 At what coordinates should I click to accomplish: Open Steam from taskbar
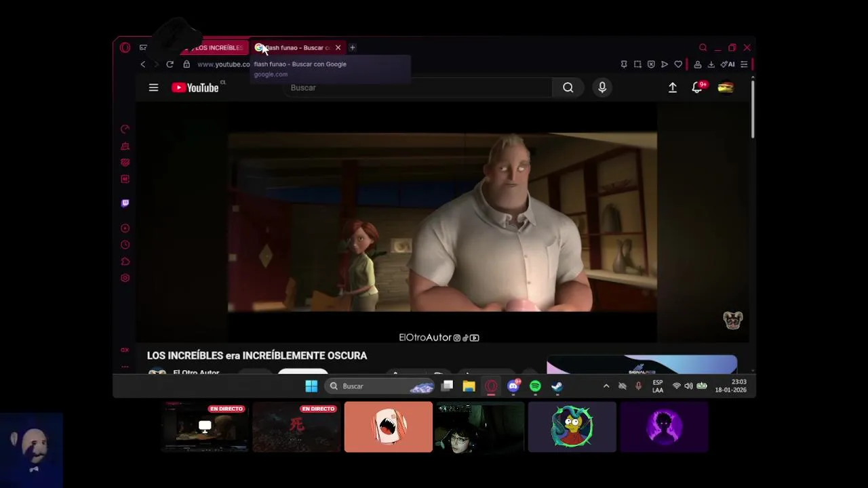[557, 386]
